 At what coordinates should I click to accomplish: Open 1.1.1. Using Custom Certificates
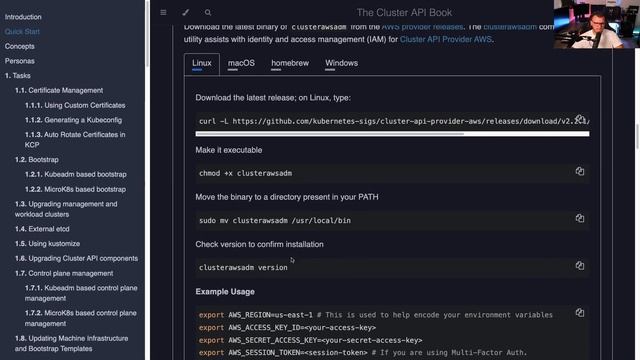pyautogui.click(x=75, y=105)
